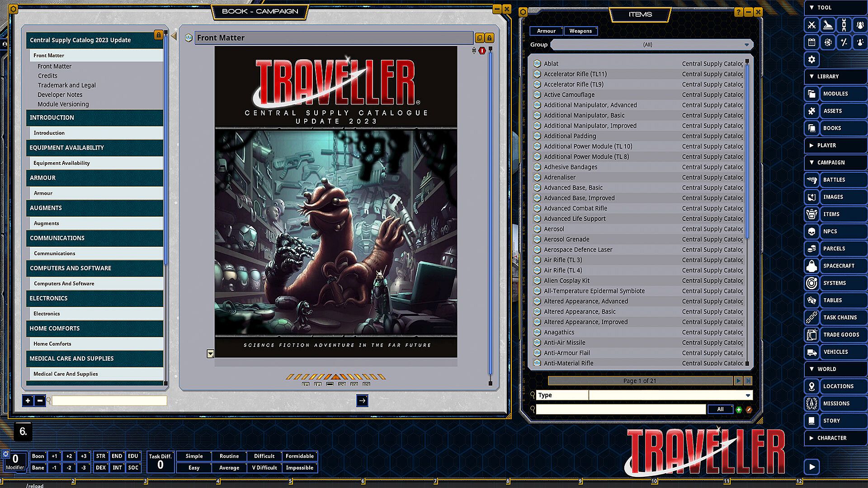Viewport: 868px width, 488px height.
Task: Toggle the lock icon on Front Matter page
Action: (x=490, y=38)
